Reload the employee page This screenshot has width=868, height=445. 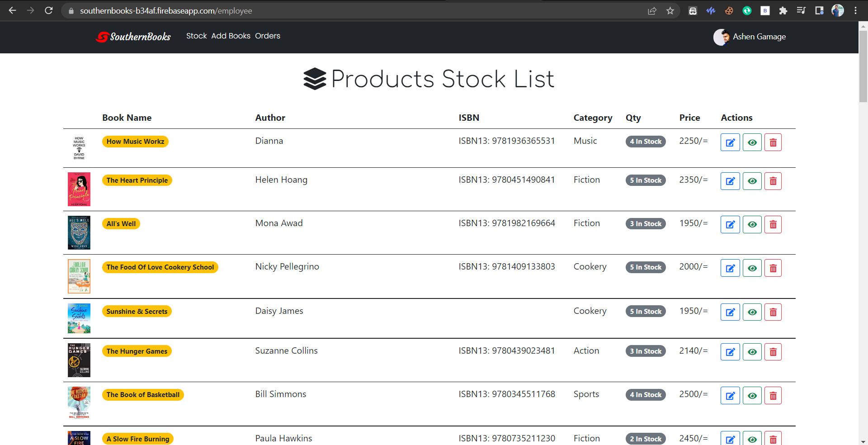pos(49,10)
